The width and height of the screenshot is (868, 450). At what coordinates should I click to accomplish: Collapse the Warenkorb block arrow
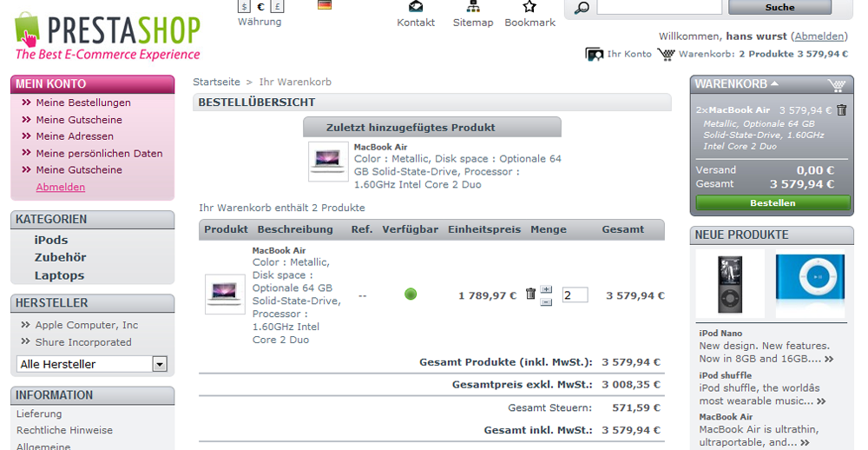tap(774, 83)
